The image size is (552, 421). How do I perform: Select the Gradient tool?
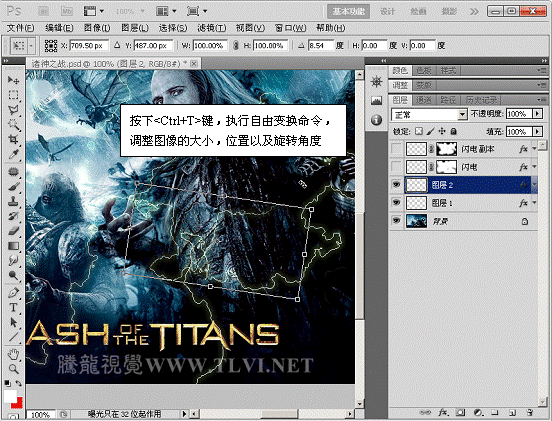[x=13, y=246]
